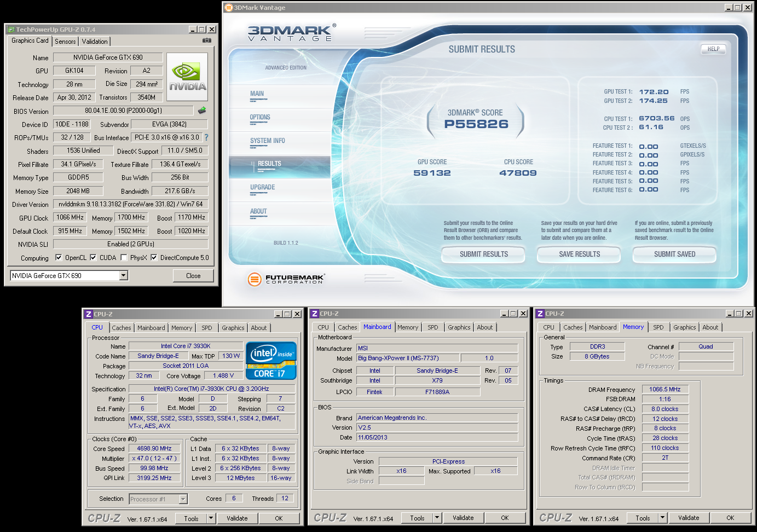Click the SAVE RESULTS button

coord(579,255)
